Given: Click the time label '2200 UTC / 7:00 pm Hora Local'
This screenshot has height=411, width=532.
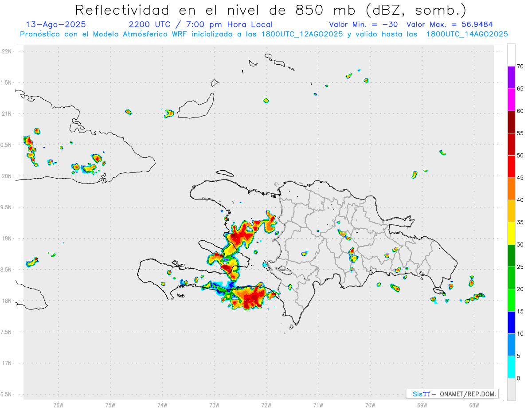Looking at the screenshot, I should coord(201,24).
